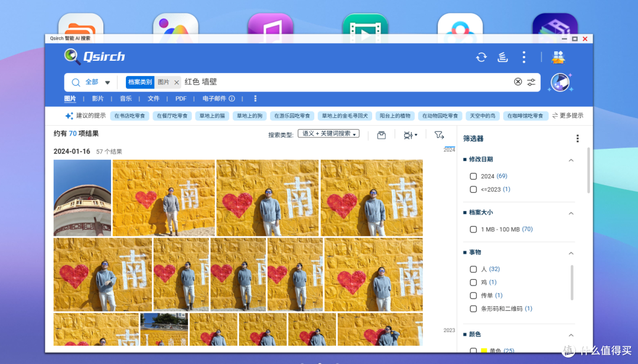
Task: Check the 1 MB - 100 MB size filter
Action: pos(473,229)
